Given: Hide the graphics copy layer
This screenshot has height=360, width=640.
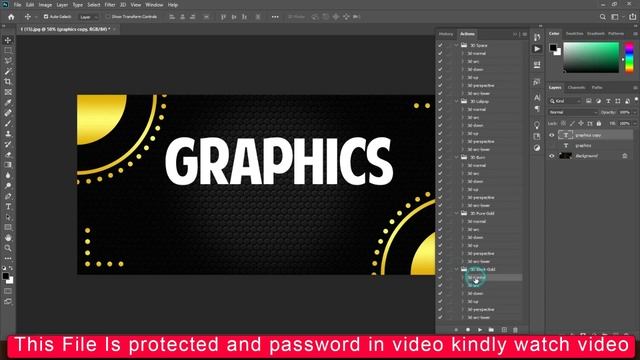Looking at the screenshot, I should pyautogui.click(x=552, y=135).
